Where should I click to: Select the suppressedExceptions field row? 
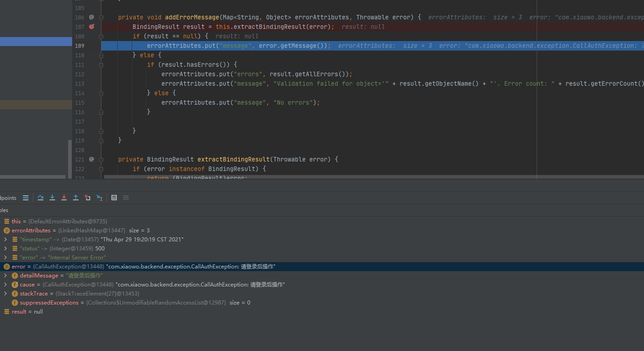[322, 303]
